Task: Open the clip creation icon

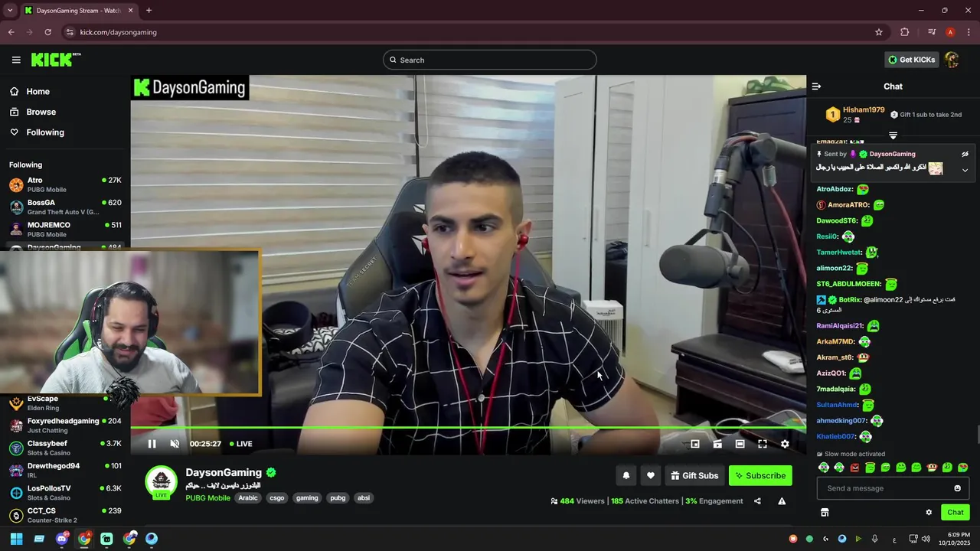Action: pos(717,444)
